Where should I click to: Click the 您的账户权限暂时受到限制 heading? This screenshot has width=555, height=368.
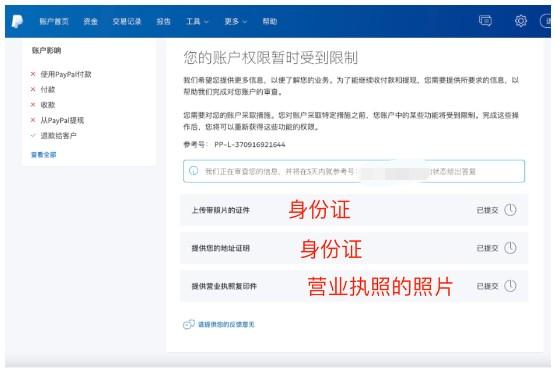pos(270,58)
